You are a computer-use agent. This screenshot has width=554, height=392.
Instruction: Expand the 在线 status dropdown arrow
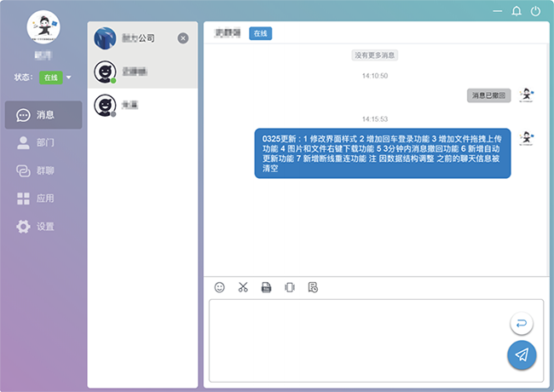click(x=69, y=78)
